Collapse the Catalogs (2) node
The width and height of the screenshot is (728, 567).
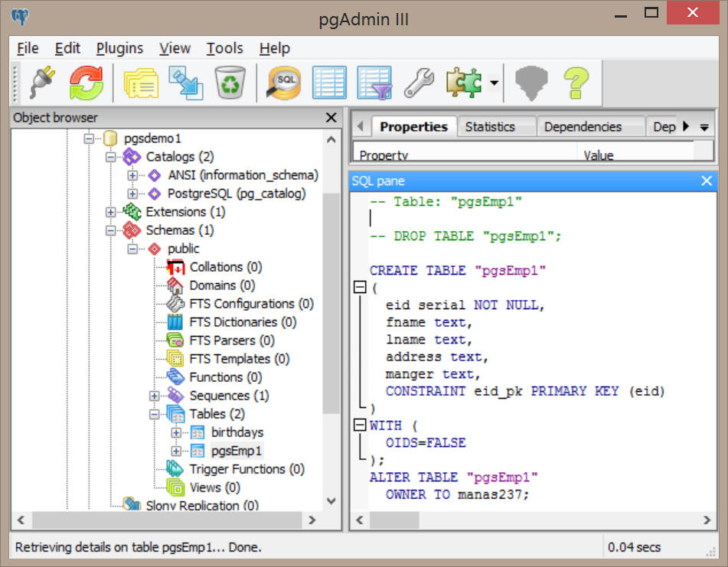pyautogui.click(x=110, y=157)
